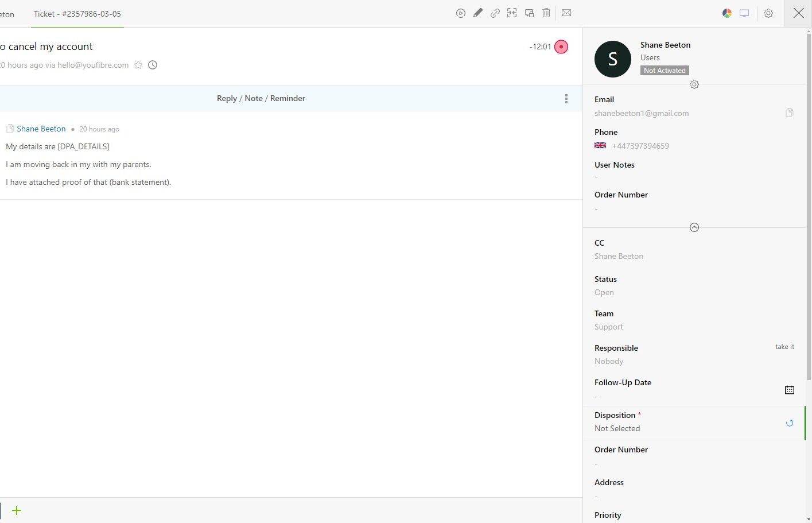The image size is (812, 523).
Task: Click the tab behaviour lock icon
Action: coord(529,13)
